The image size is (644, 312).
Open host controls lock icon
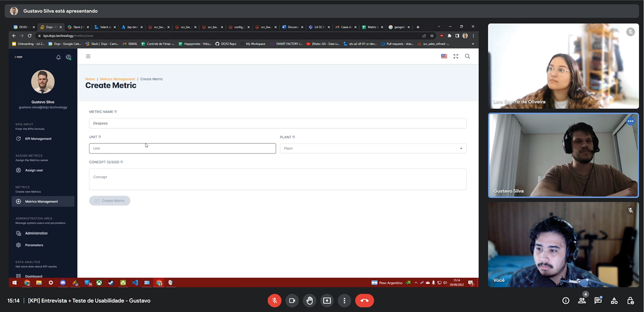[631, 301]
